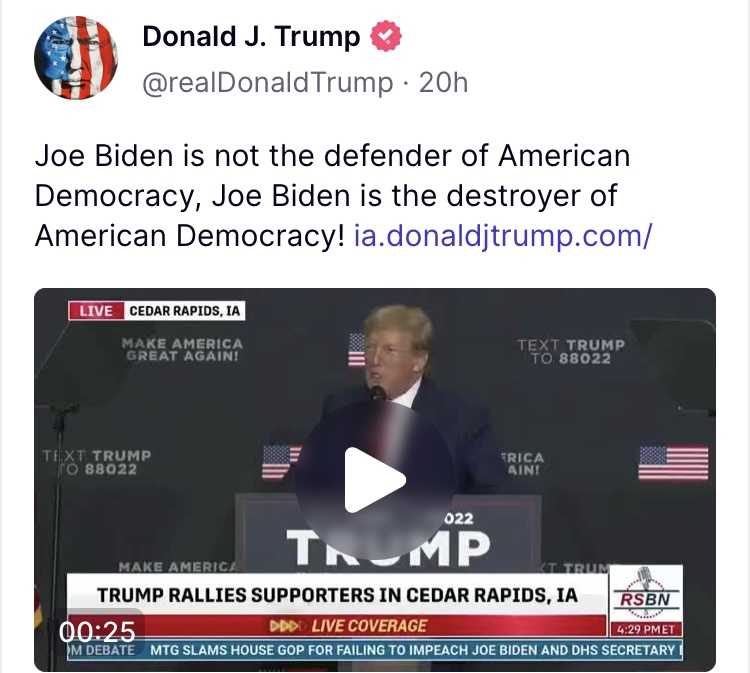The height and width of the screenshot is (673, 750).
Task: Open the flag-painted face profile avatar
Action: (x=76, y=58)
